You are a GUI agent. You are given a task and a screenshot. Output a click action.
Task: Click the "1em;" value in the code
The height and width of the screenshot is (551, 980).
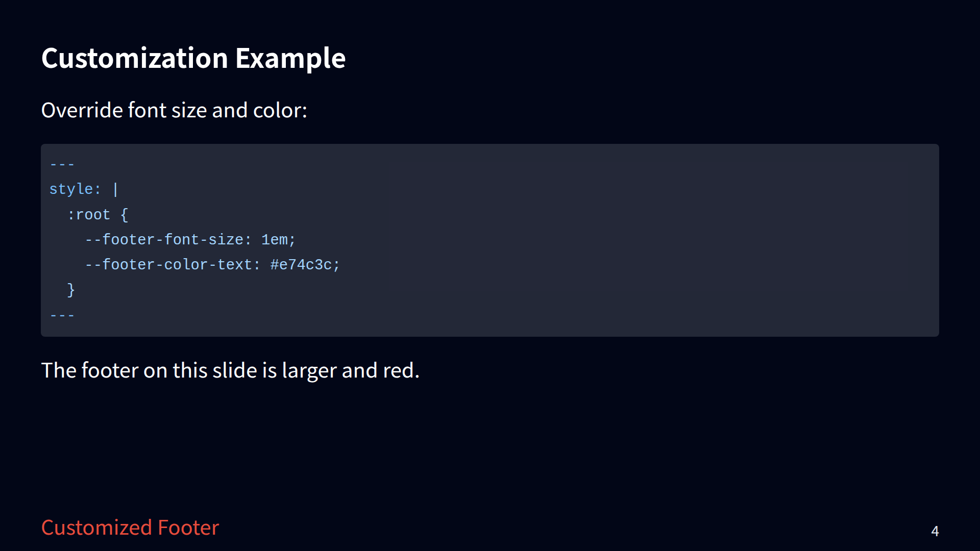click(278, 240)
